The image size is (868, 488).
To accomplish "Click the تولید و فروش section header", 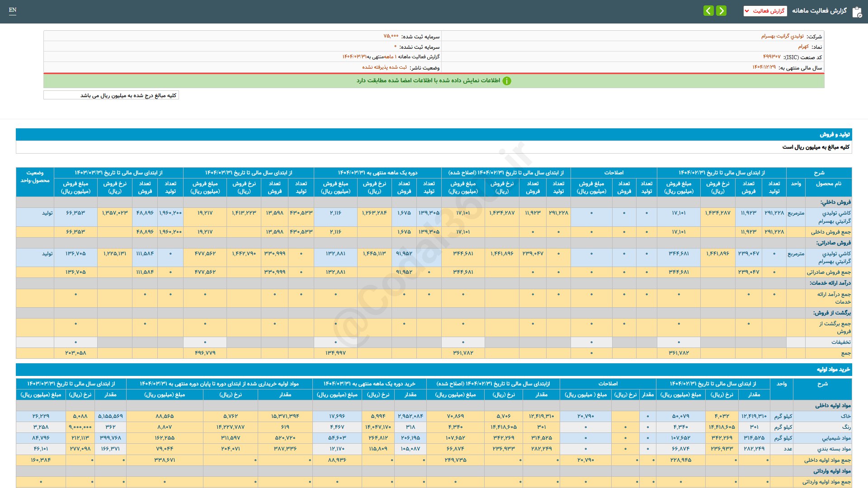I will click(835, 135).
